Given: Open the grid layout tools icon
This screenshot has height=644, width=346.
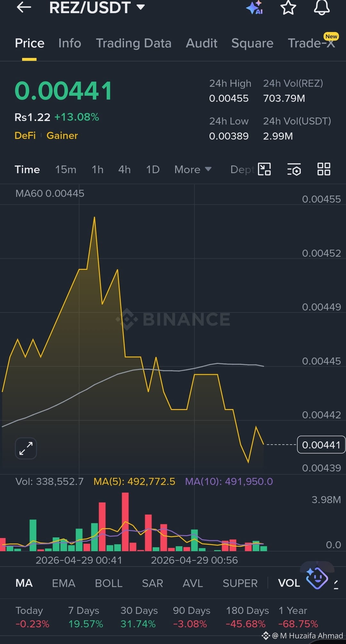Looking at the screenshot, I should (x=324, y=169).
